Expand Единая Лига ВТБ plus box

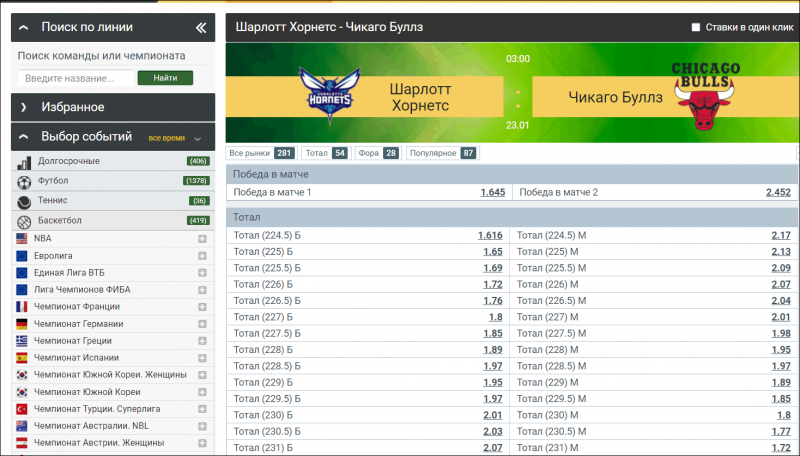[x=203, y=273]
